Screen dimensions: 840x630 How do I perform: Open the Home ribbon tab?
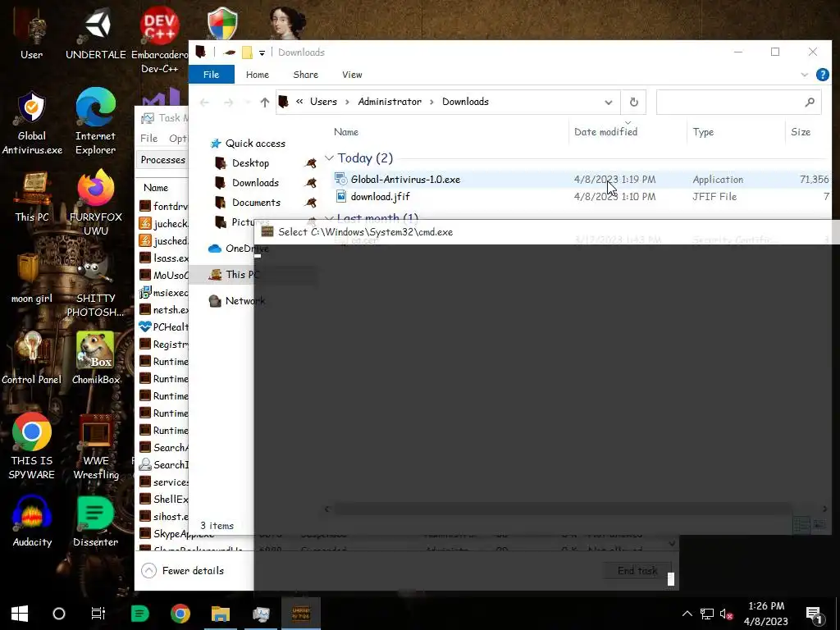point(257,75)
